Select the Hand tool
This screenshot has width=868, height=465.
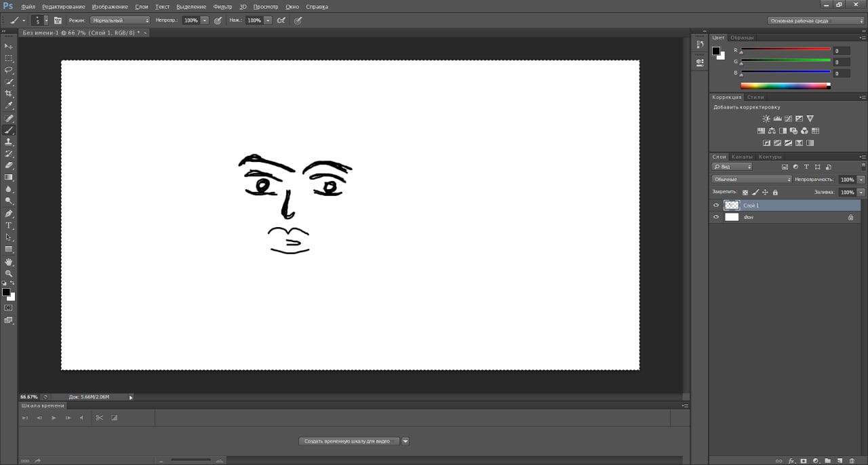(9, 262)
